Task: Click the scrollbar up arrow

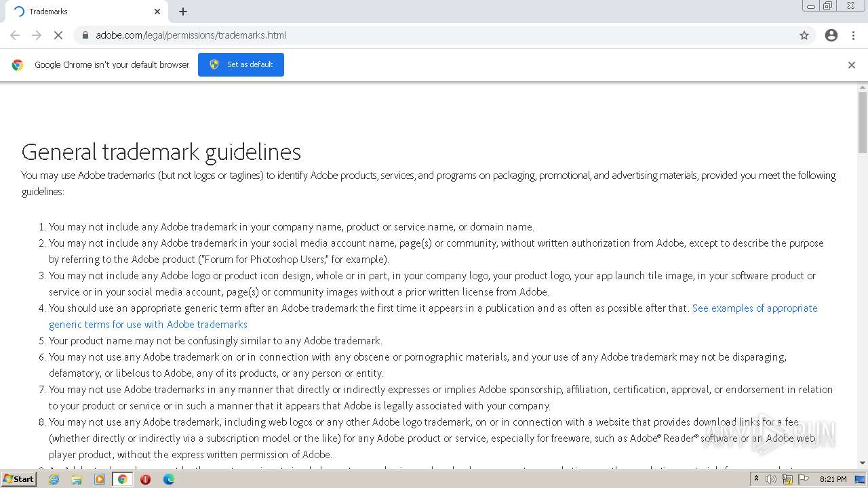Action: (x=863, y=87)
